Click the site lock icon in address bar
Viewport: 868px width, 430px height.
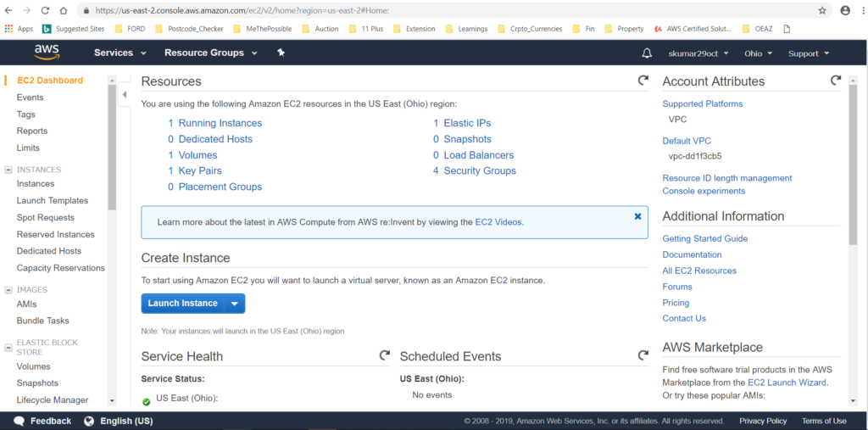click(86, 10)
